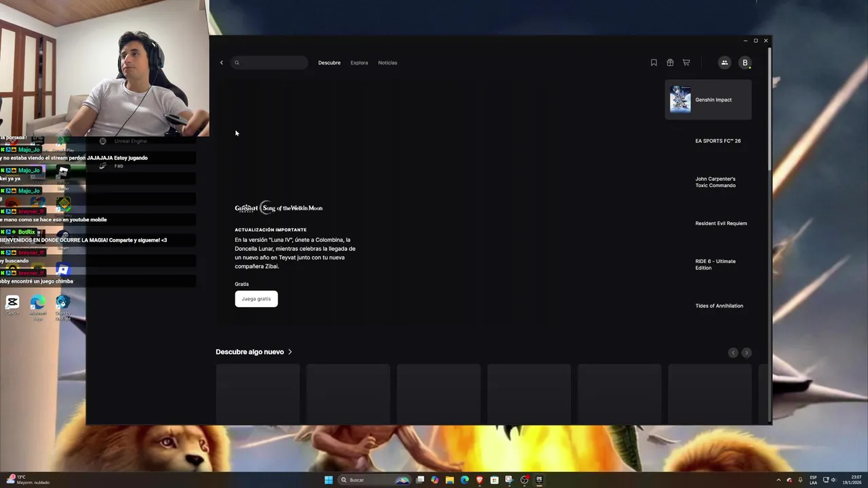
Task: Select John Carpenter's Toxic Commando entry
Action: click(x=715, y=182)
